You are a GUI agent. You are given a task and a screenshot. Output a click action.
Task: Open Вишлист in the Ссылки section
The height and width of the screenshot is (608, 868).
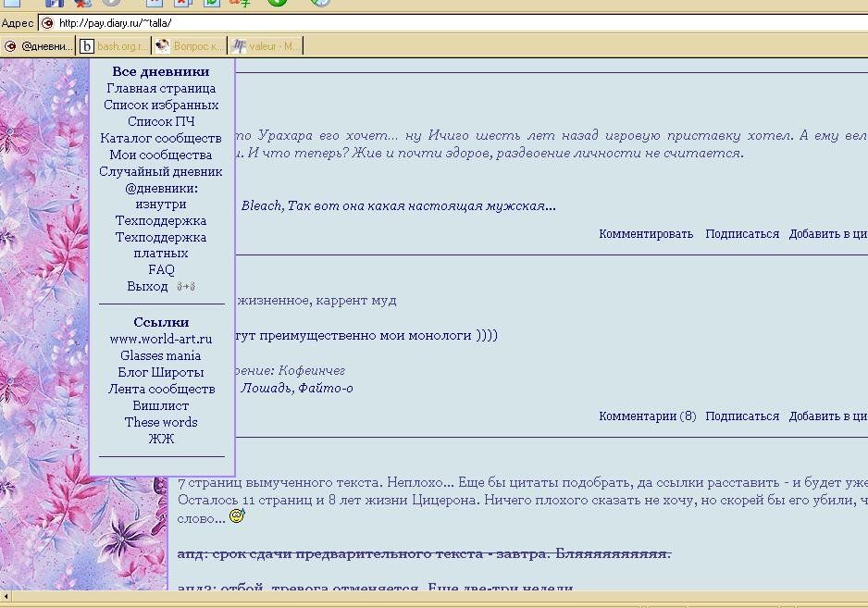coord(161,406)
